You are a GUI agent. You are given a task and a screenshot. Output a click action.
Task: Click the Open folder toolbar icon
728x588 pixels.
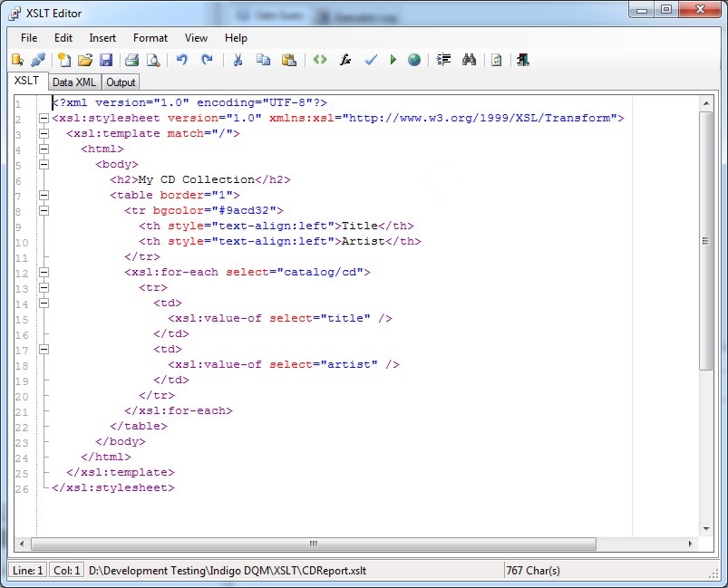click(85, 60)
